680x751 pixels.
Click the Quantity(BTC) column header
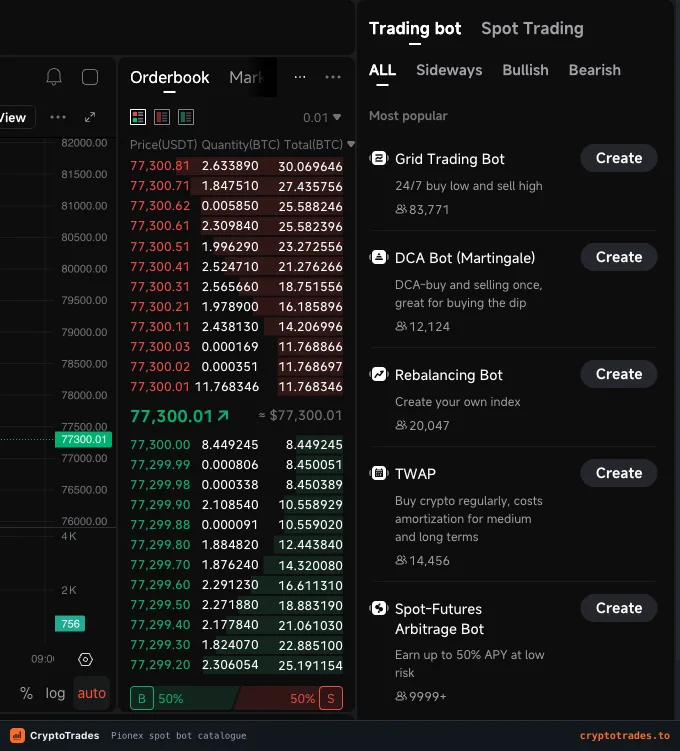(240, 145)
